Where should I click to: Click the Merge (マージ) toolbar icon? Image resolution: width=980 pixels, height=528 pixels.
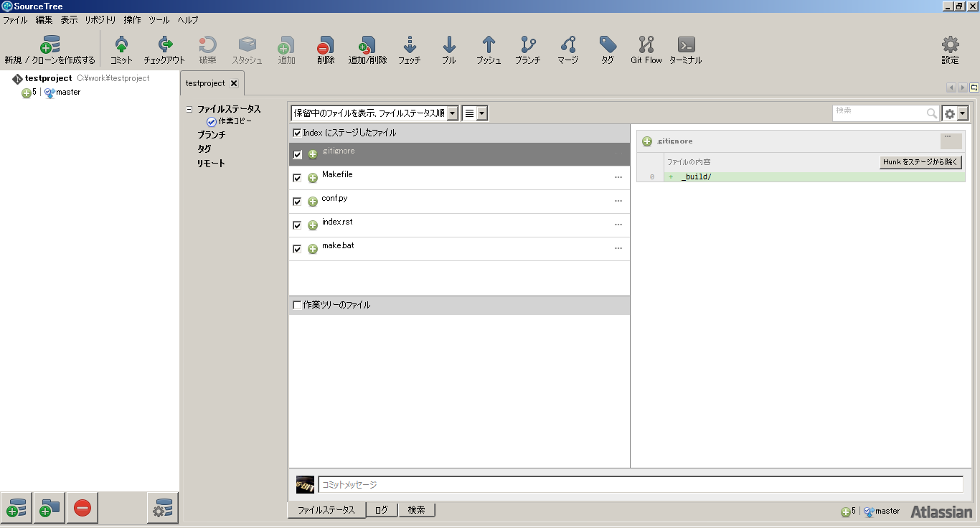point(567,45)
